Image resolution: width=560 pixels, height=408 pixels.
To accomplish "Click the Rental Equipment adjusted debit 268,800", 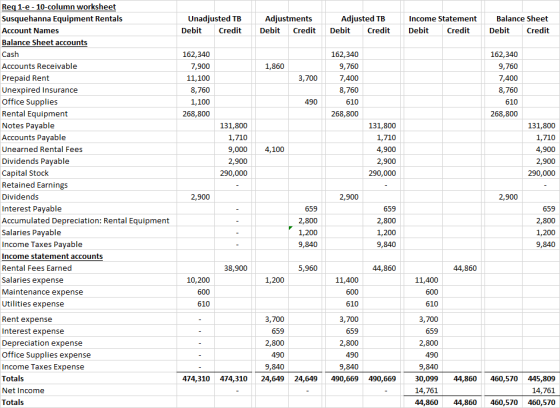I will pyautogui.click(x=345, y=114).
